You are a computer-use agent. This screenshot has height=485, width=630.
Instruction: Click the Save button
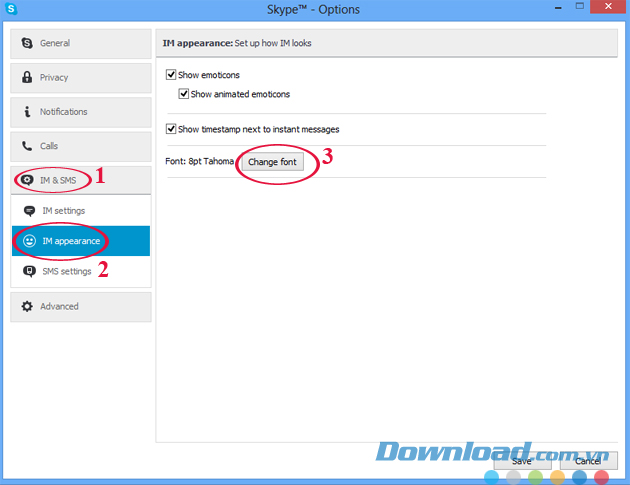pyautogui.click(x=522, y=460)
